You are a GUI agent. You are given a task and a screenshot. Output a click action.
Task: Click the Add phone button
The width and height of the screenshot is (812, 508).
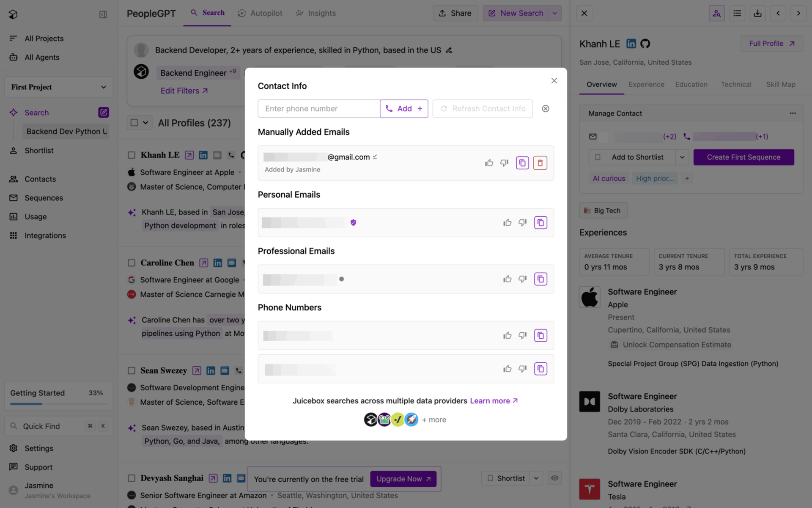pyautogui.click(x=404, y=109)
